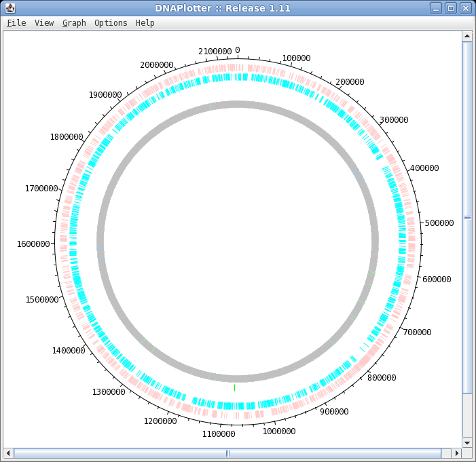Open the Graph menu

point(74,23)
